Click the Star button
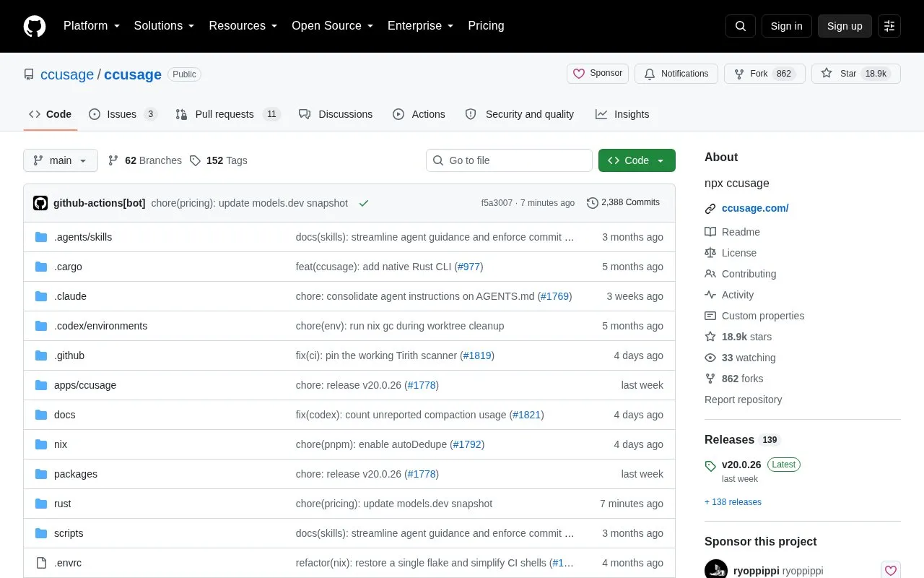The width and height of the screenshot is (924, 578). click(x=856, y=74)
